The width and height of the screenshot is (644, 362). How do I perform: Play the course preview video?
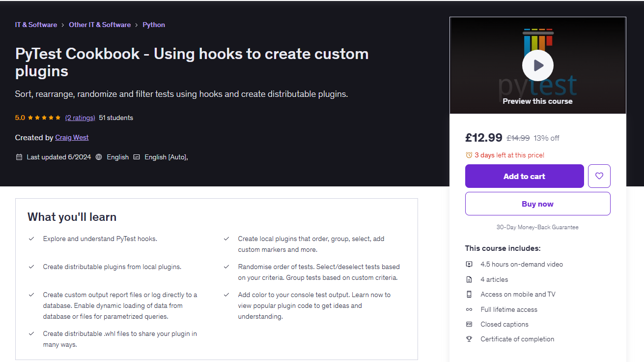(537, 65)
